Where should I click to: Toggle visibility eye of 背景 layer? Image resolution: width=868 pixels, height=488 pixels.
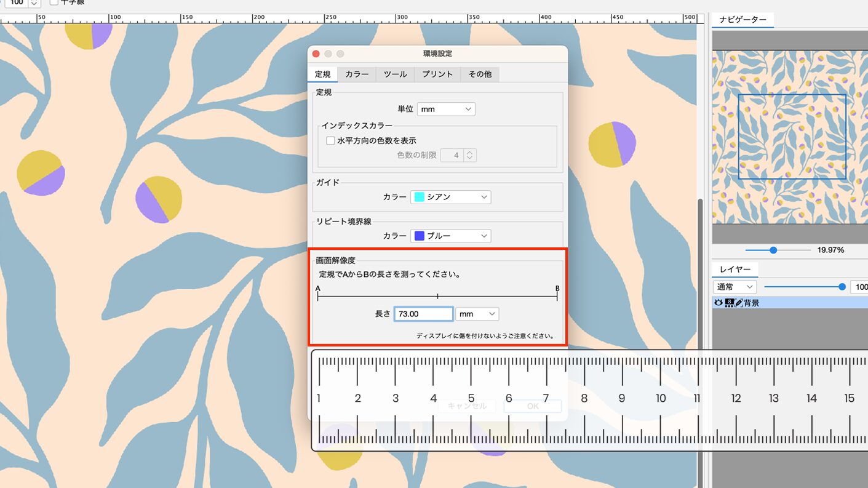click(718, 303)
